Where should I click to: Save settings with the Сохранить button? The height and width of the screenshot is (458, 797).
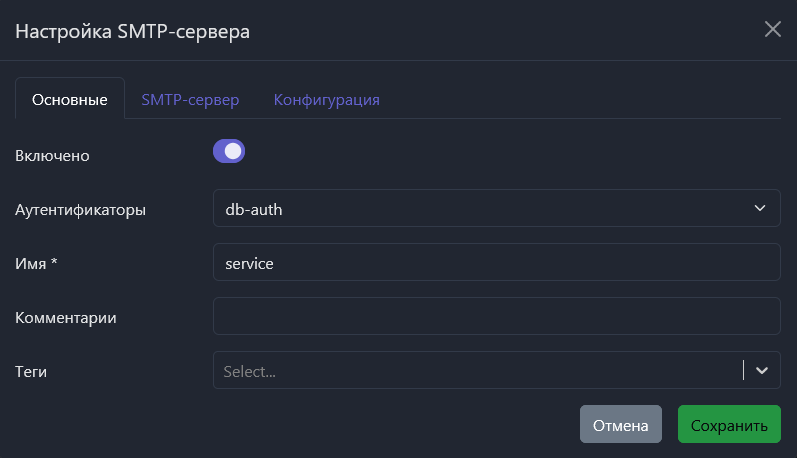click(729, 425)
